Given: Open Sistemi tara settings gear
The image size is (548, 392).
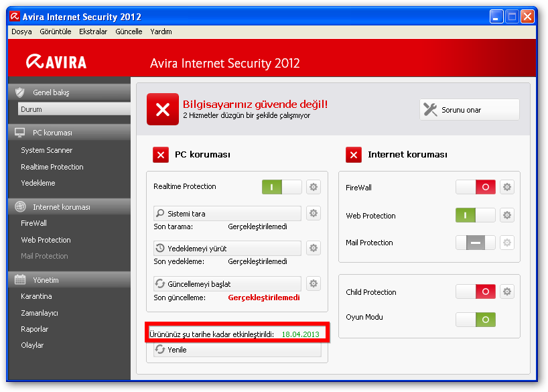Looking at the screenshot, I should point(314,213).
